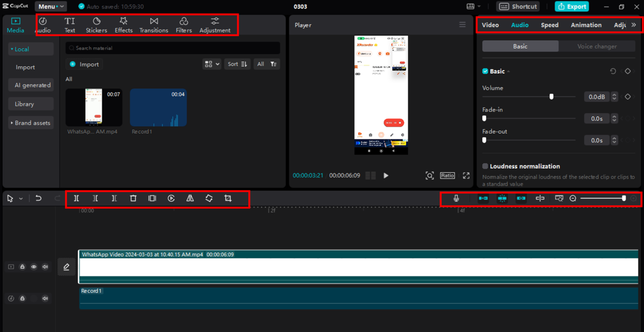
Task: Enable the Loudness normalization checkbox
Action: (485, 166)
